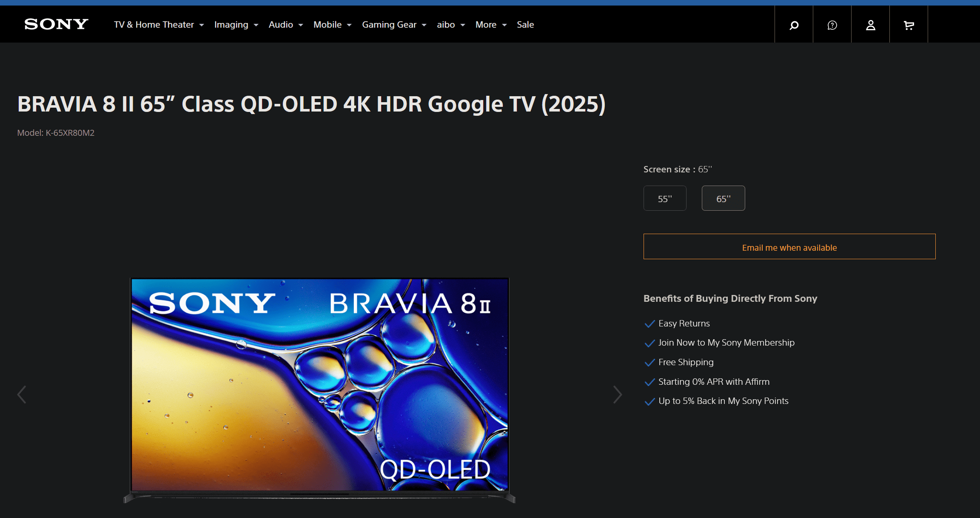Click the BRAVIA 8 II TV product image
The image size is (980, 518).
click(319, 390)
